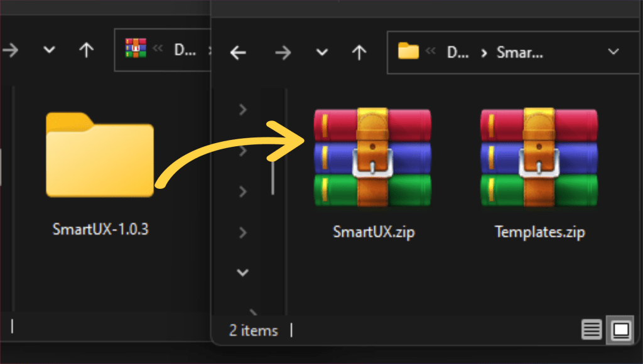Go up one level in right window
The image size is (643, 364).
[359, 53]
